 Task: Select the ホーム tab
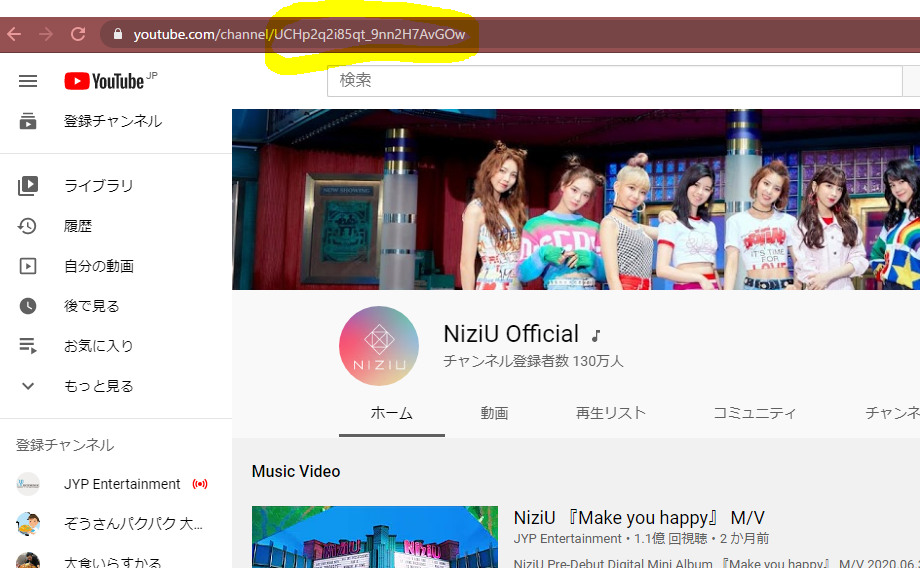(x=391, y=413)
